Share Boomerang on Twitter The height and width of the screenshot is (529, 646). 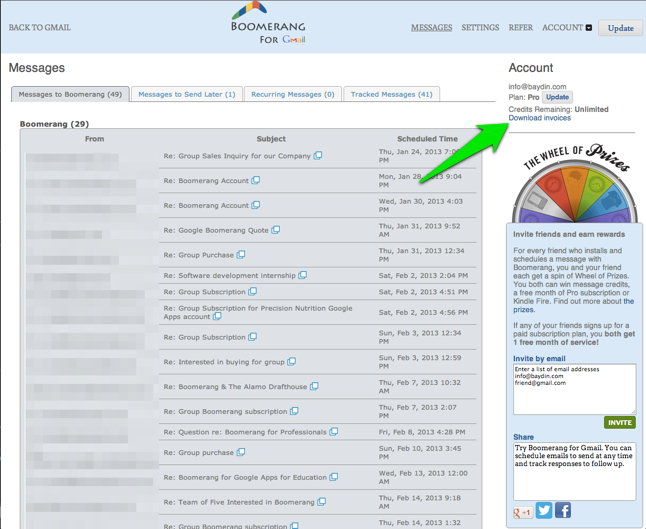pyautogui.click(x=544, y=510)
